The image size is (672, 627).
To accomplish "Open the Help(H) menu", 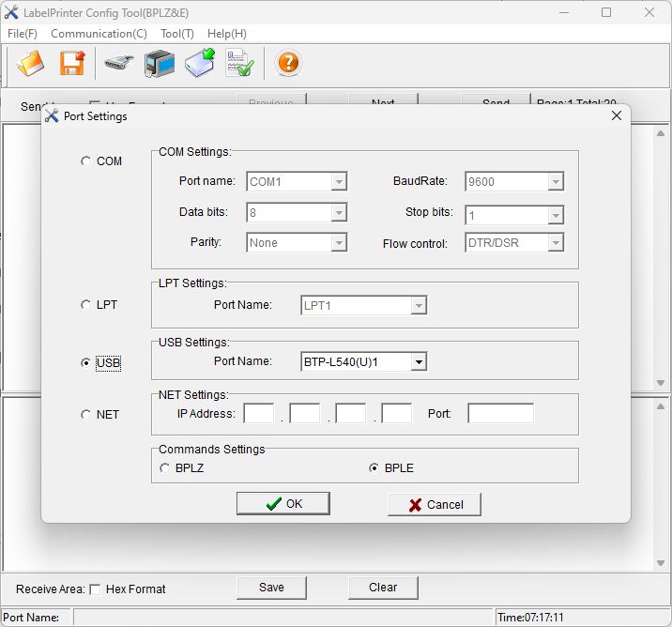I will point(227,34).
